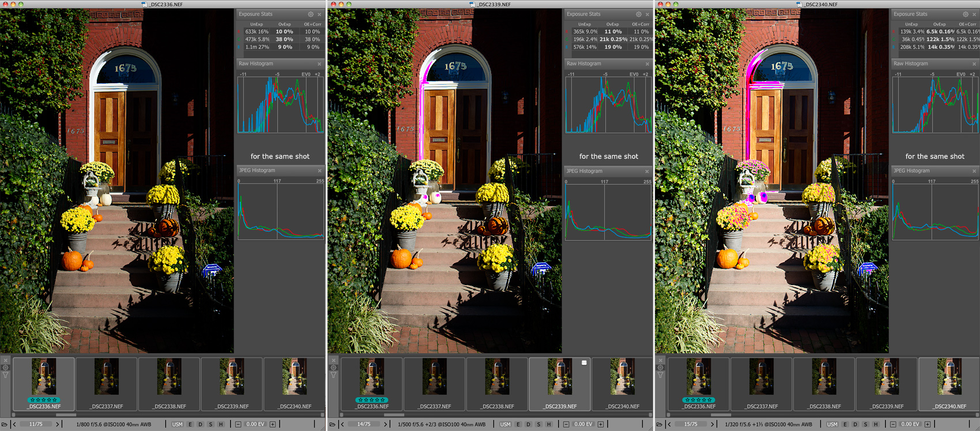Close the filmstrip in _DSC2336.NEF window
This screenshot has width=980, height=431.
tap(6, 360)
